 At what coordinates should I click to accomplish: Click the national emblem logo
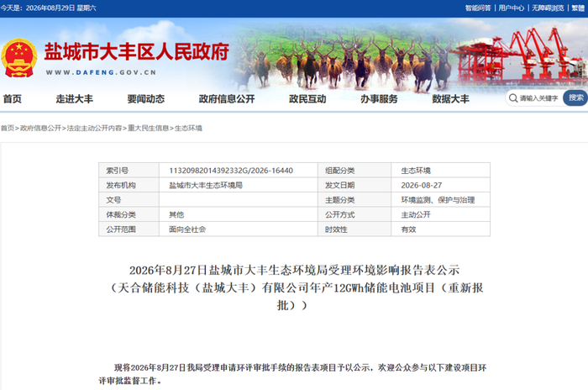point(19,58)
